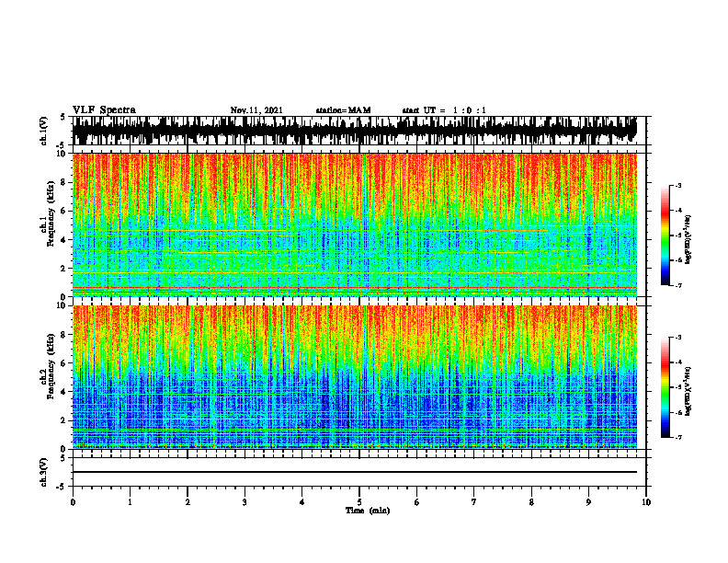
Task: Click the "-3" label on ch.1 color bar
Action: pyautogui.click(x=678, y=185)
